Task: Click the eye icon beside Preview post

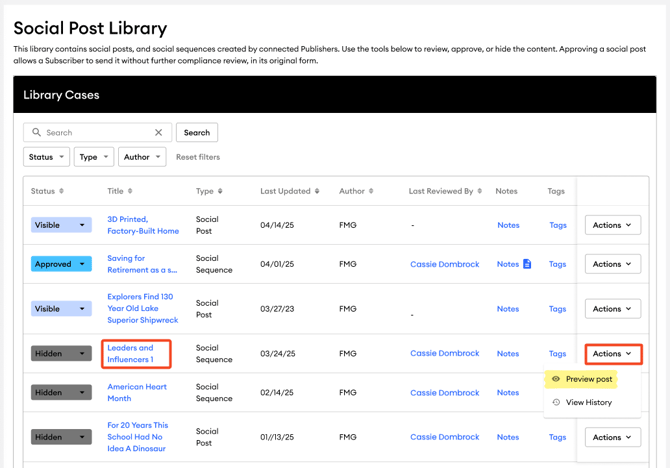Action: click(x=556, y=379)
